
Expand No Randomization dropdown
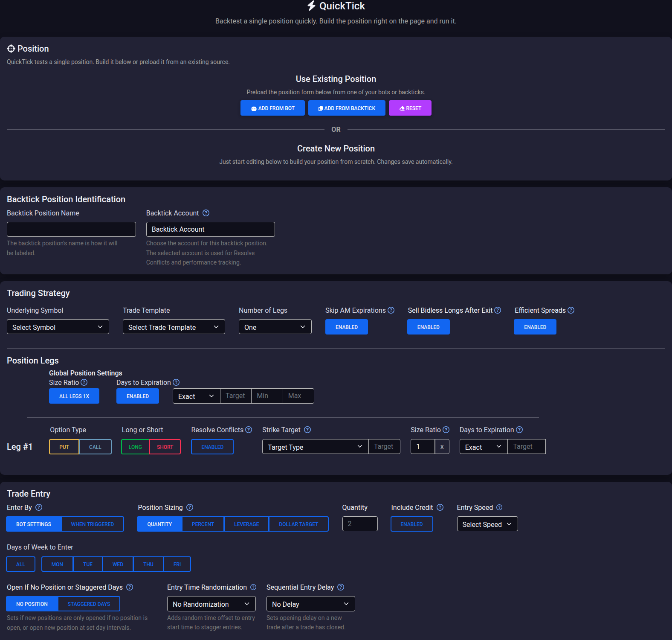[x=211, y=604]
